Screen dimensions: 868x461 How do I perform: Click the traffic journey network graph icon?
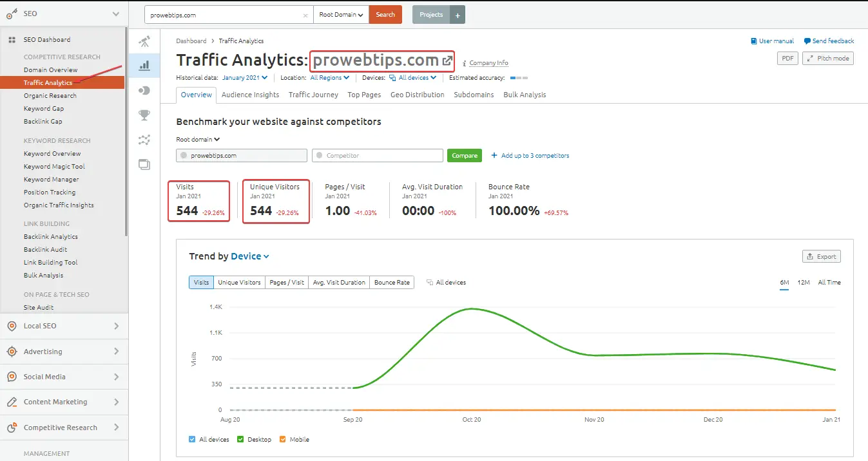[x=144, y=140]
